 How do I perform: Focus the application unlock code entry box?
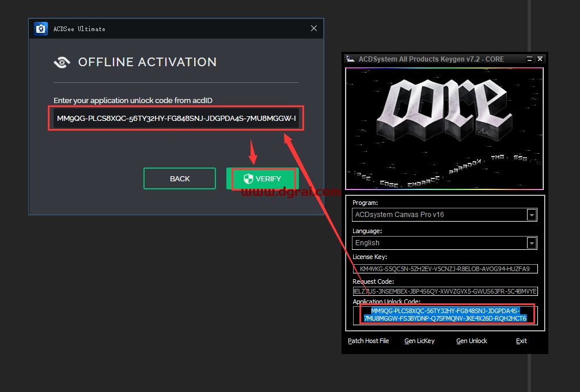pyautogui.click(x=176, y=119)
